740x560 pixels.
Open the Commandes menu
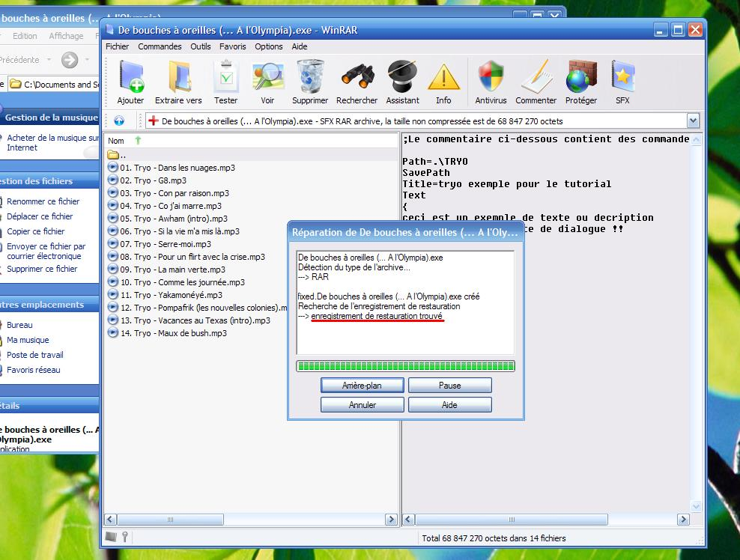pyautogui.click(x=160, y=46)
